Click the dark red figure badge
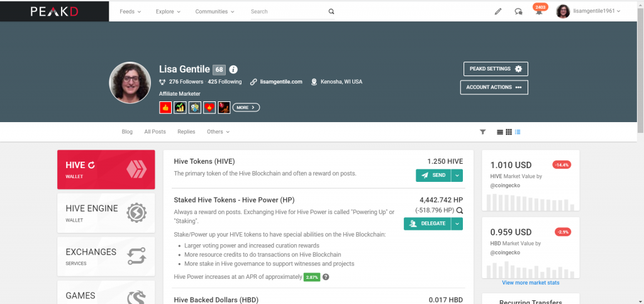 (224, 108)
